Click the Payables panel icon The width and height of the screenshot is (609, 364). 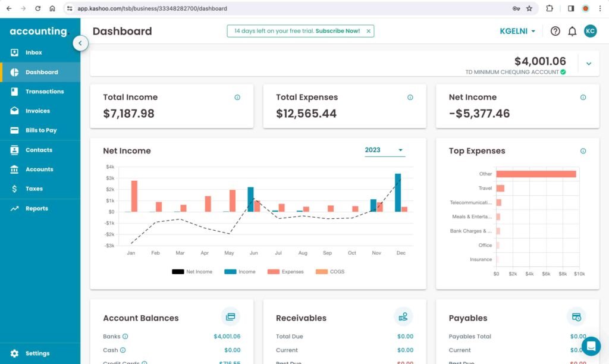coord(576,316)
